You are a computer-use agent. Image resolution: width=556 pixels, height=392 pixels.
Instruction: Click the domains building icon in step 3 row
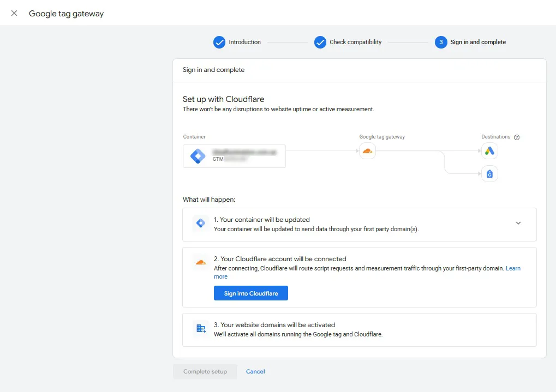click(201, 328)
